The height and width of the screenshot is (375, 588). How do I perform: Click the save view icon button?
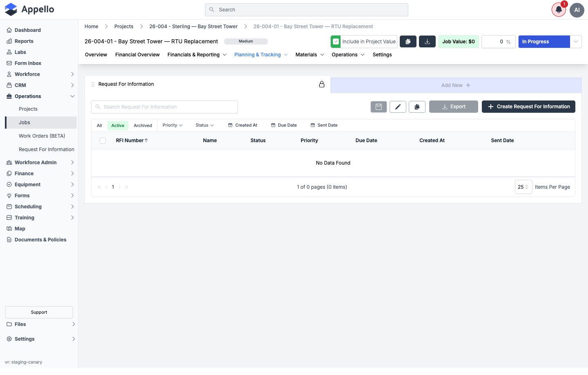point(379,107)
